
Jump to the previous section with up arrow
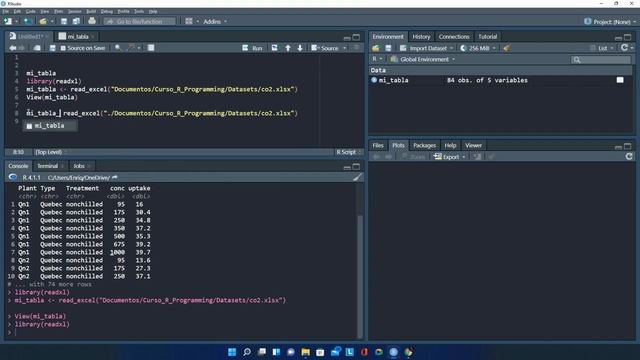coord(288,48)
